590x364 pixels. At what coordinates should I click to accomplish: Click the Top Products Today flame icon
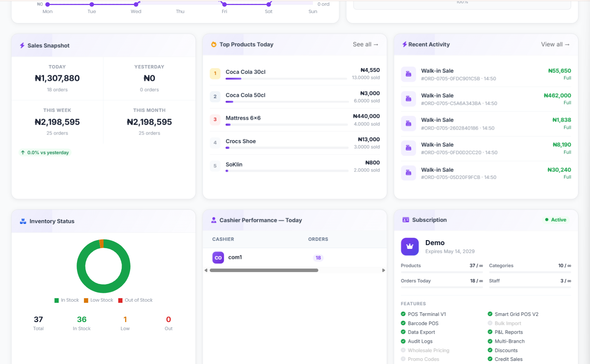(214, 45)
